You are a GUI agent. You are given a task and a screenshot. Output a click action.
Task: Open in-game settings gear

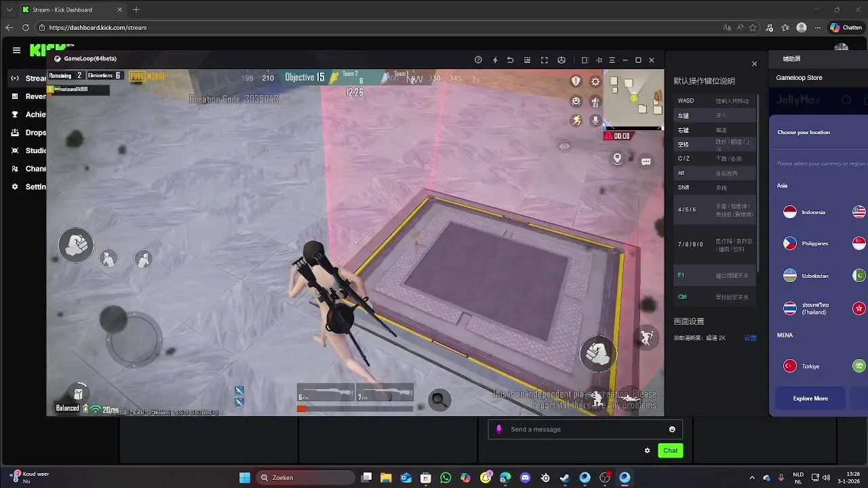pos(595,81)
